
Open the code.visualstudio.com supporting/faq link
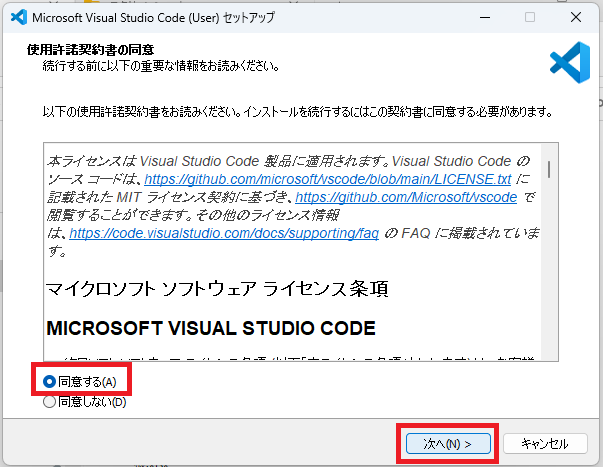coord(224,233)
